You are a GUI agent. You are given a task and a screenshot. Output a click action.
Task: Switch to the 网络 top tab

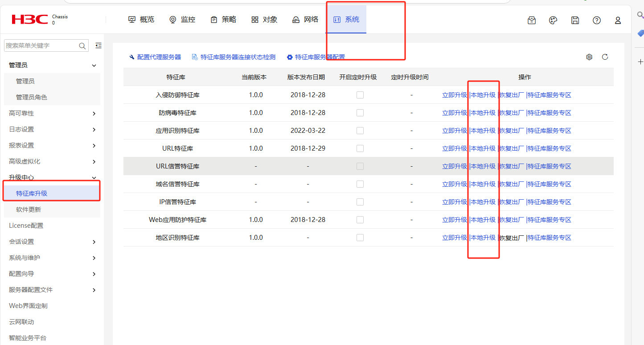(305, 20)
